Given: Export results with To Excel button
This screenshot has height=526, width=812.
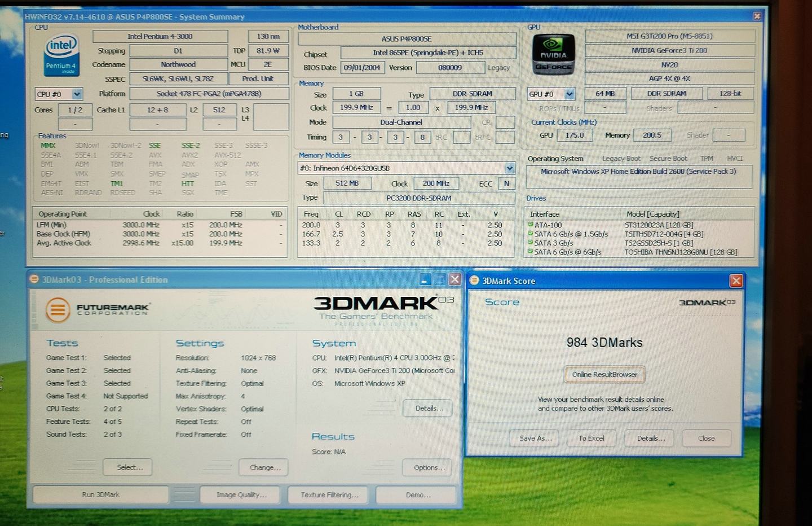Looking at the screenshot, I should point(591,438).
